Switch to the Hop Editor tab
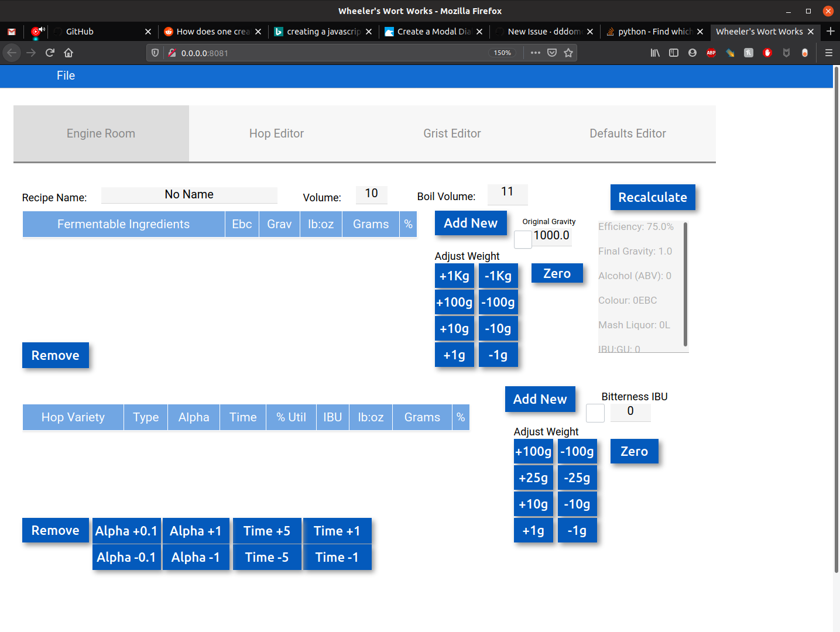The width and height of the screenshot is (840, 632). (x=276, y=133)
